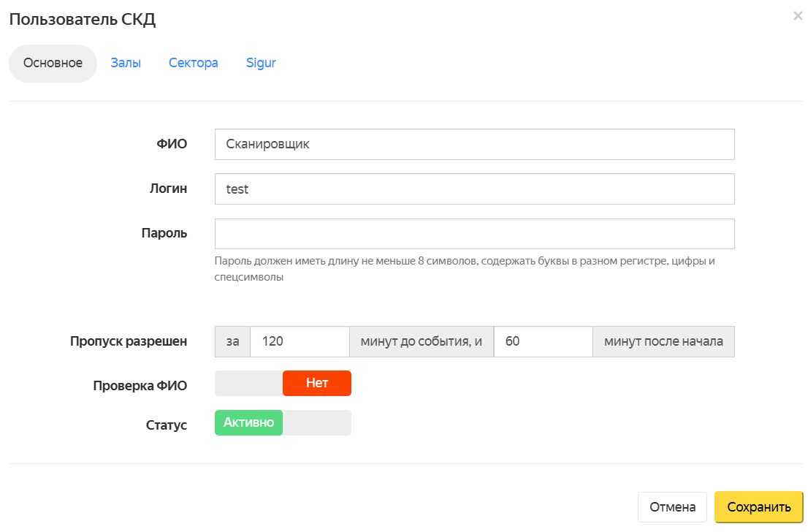Click the Пользователь СКД dialog title
Image resolution: width=808 pixels, height=532 pixels.
tap(83, 20)
